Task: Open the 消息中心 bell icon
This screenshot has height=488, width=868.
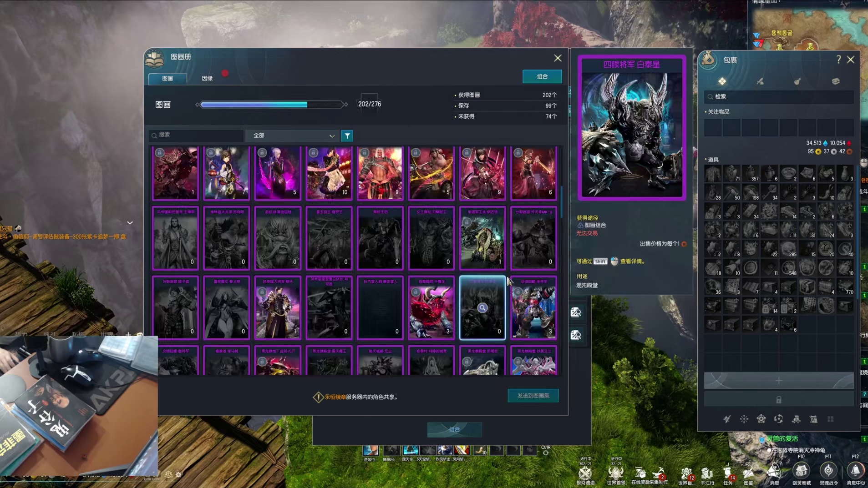Action: 855,470
